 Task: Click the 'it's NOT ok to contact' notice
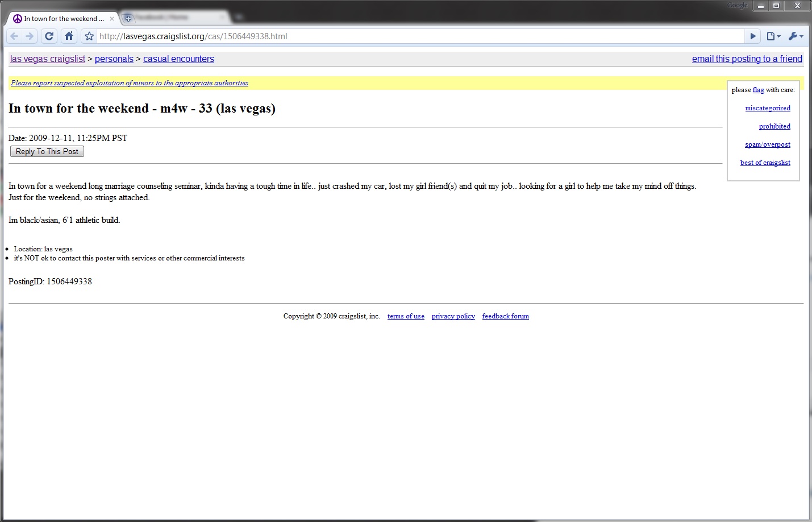130,258
